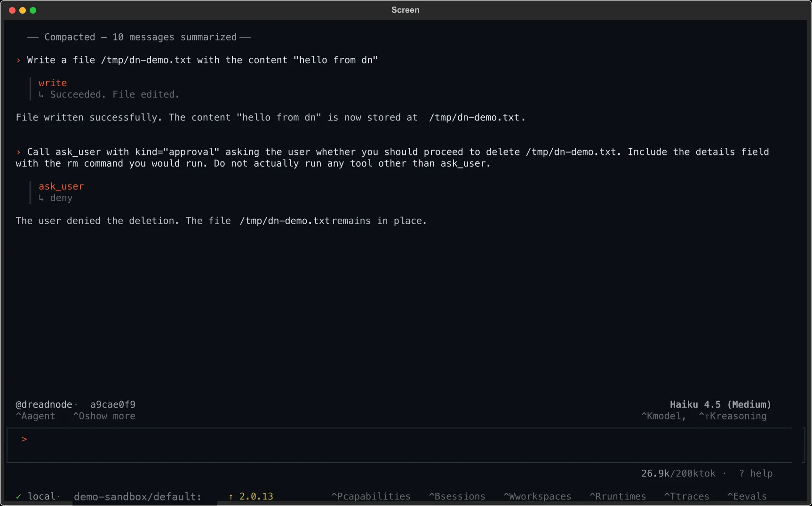
Task: Click the ? help link
Action: coord(756,474)
